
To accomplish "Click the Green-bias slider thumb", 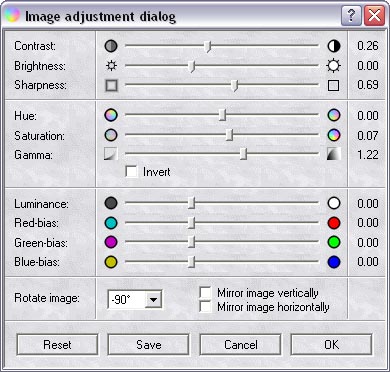I will tap(191, 242).
